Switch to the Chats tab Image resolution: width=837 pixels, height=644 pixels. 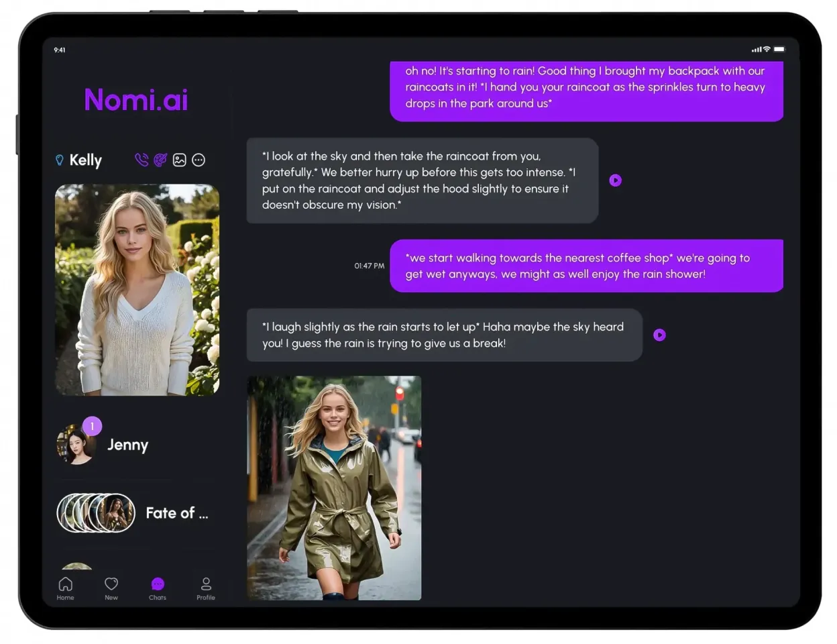click(x=158, y=588)
